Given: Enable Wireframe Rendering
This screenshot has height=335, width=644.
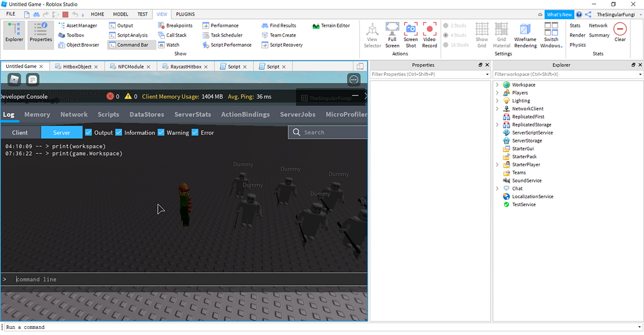Looking at the screenshot, I should (x=525, y=35).
